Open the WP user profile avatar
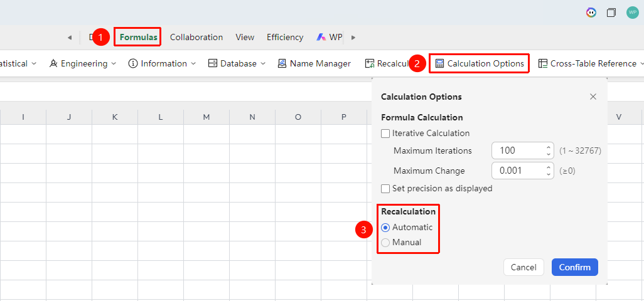The image size is (644, 301). coord(633,13)
